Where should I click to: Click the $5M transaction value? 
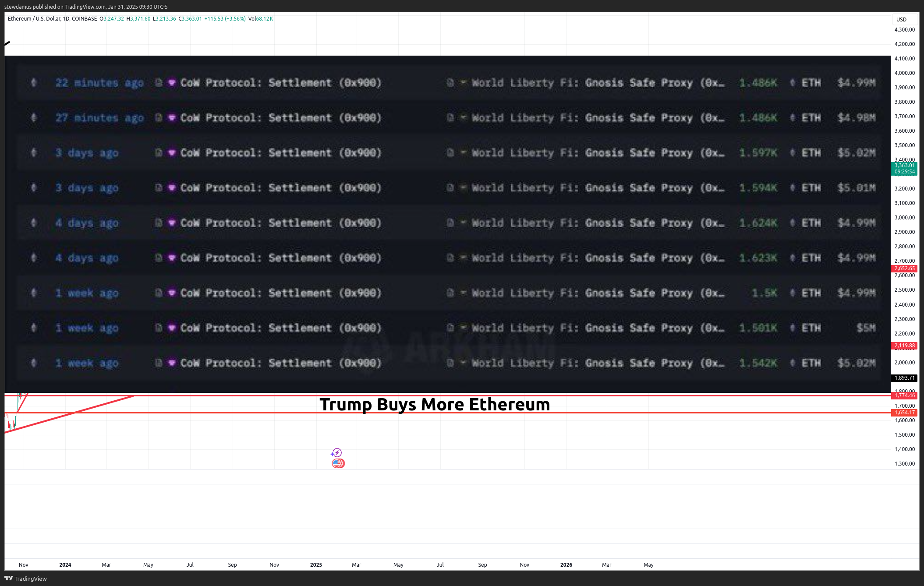[866, 328]
